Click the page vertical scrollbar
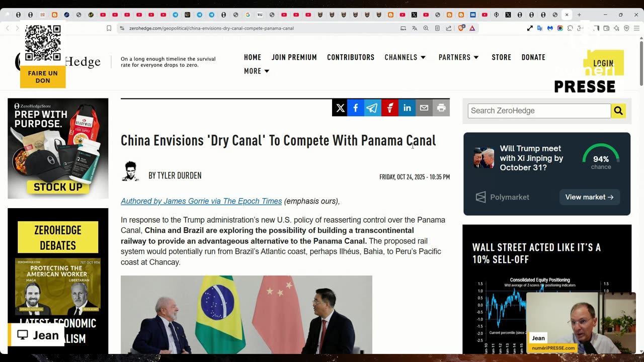644x362 pixels. [x=640, y=63]
